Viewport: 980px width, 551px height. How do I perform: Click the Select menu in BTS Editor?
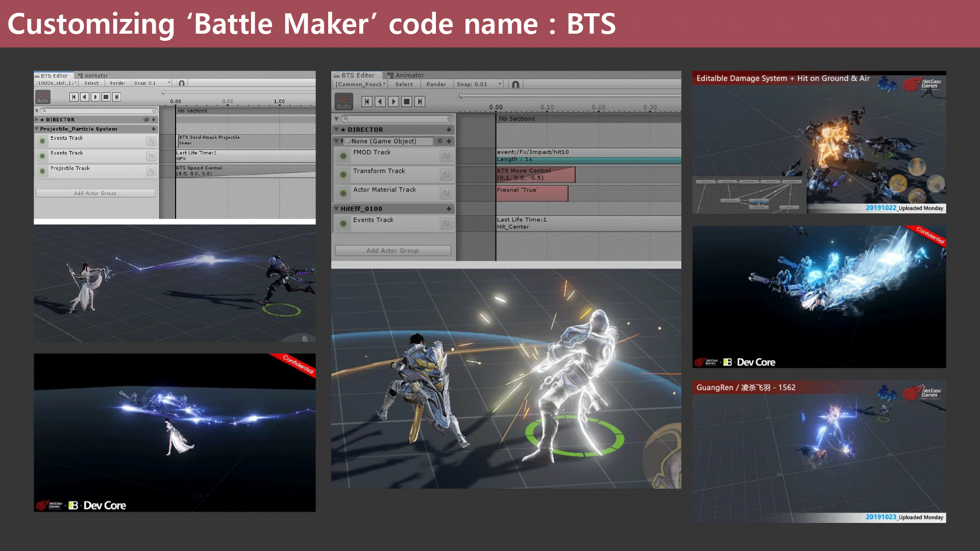click(404, 84)
